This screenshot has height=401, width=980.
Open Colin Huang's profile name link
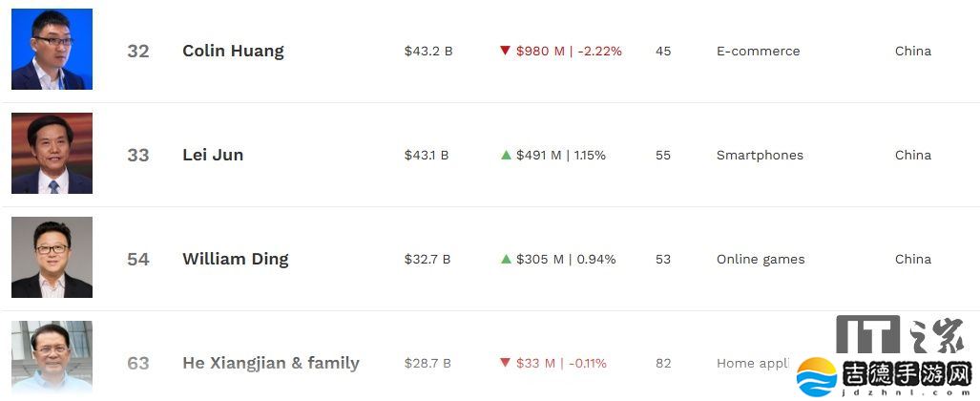tap(233, 52)
